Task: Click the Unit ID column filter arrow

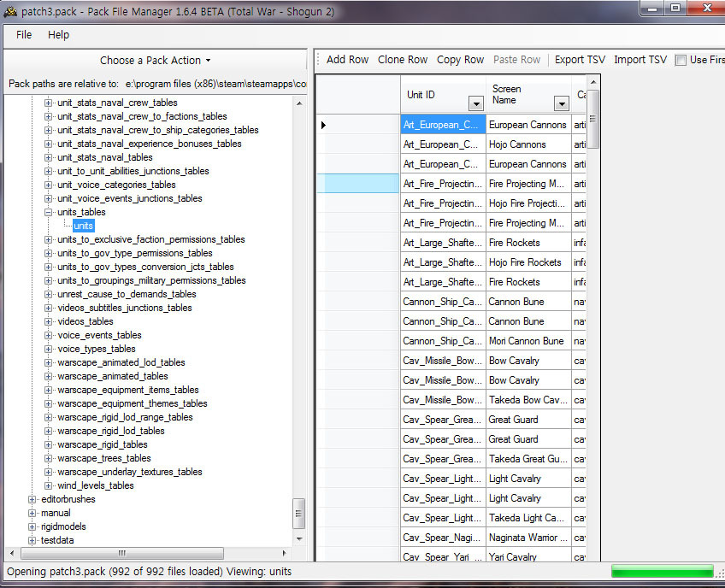Action: click(476, 104)
